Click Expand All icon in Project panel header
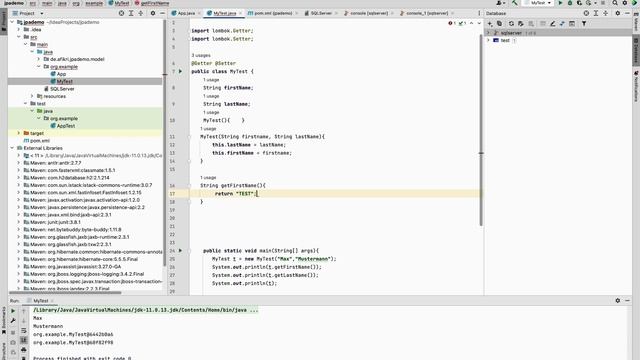The image size is (640, 360). 131,13
